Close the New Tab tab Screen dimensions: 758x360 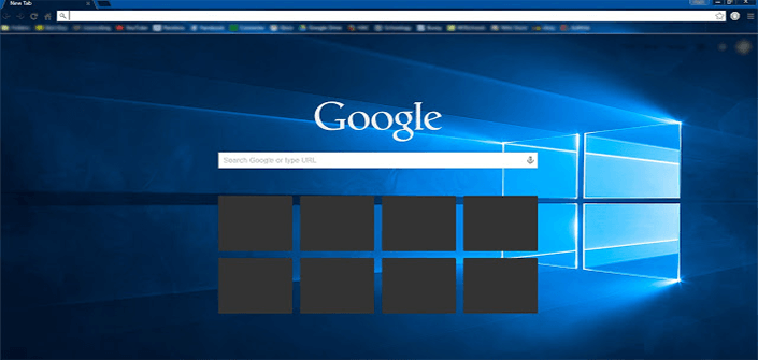(88, 3)
